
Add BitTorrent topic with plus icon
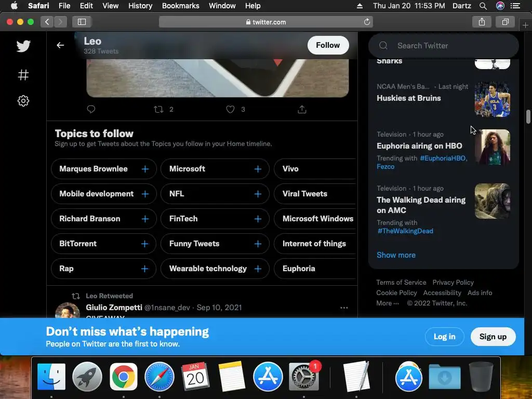[145, 244]
